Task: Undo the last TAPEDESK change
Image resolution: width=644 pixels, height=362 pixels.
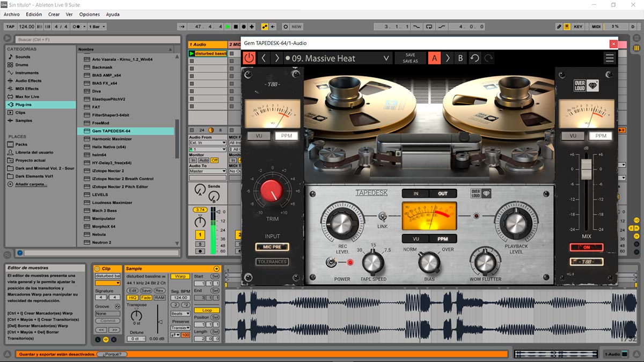Action: tap(475, 58)
